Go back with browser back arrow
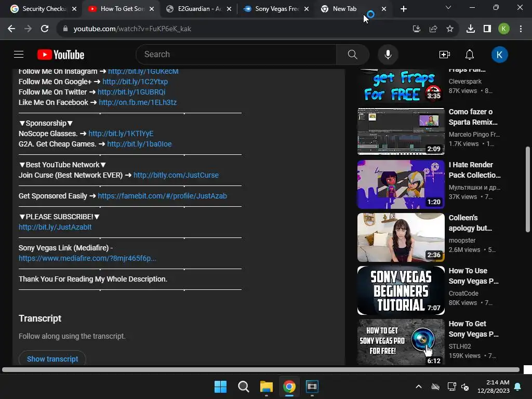The height and width of the screenshot is (399, 532). point(11,29)
